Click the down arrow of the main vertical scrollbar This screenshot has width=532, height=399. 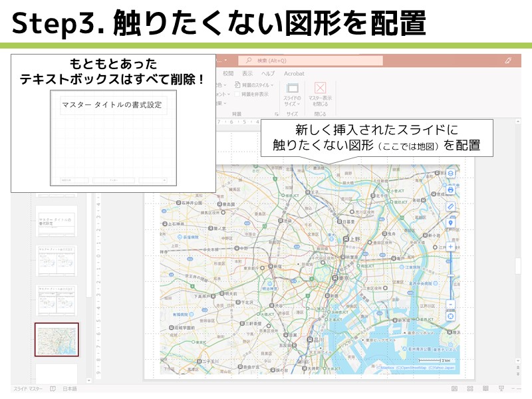coord(518,360)
